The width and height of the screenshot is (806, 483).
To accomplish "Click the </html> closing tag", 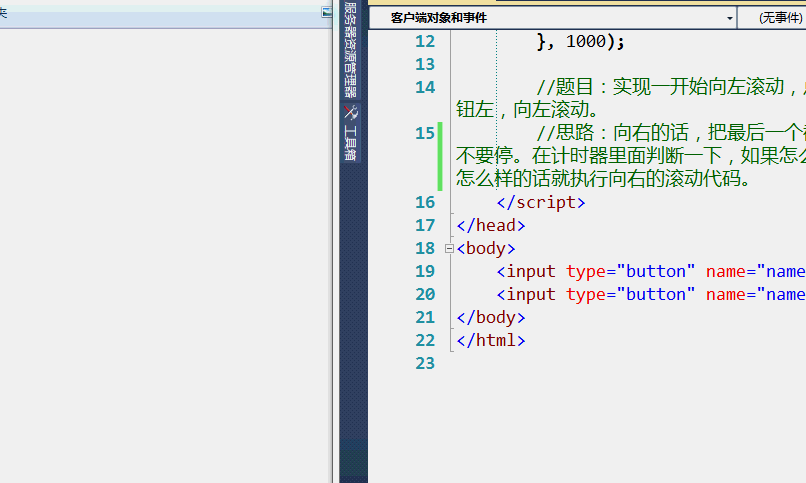I will (491, 340).
